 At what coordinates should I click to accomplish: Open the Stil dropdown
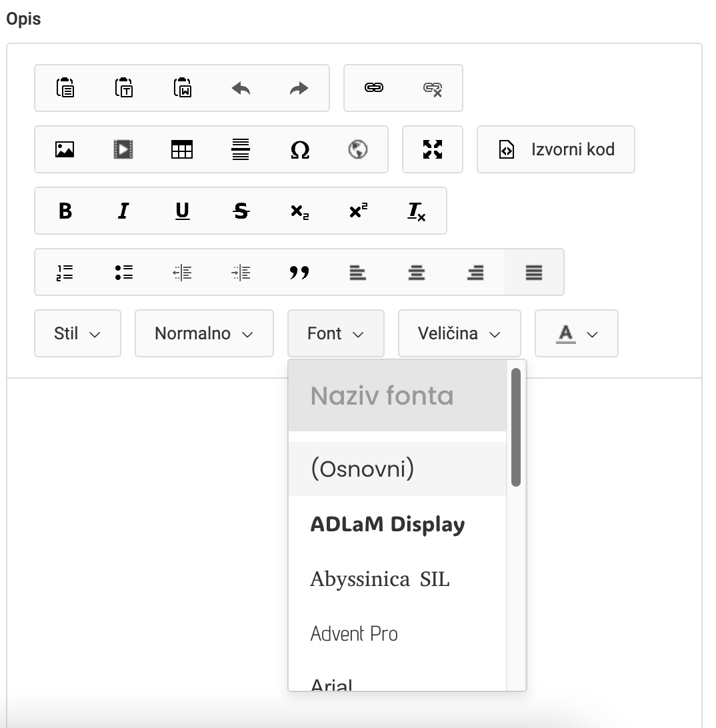(x=77, y=333)
